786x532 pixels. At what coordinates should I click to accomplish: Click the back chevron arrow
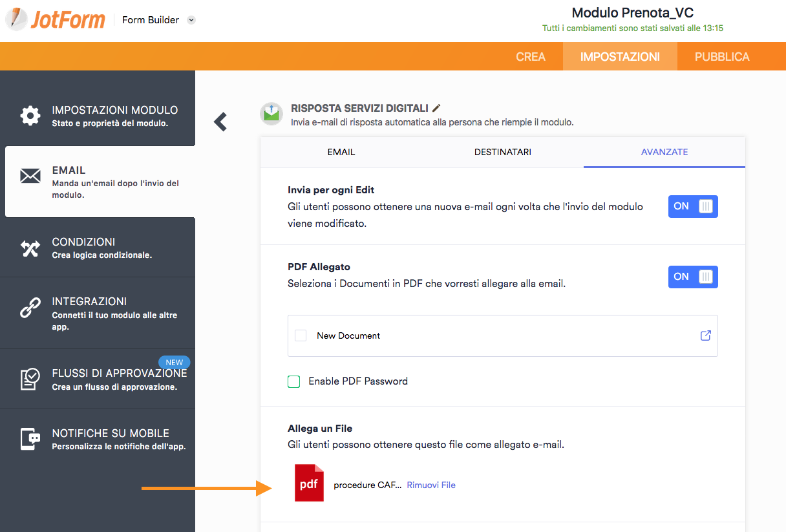[220, 122]
